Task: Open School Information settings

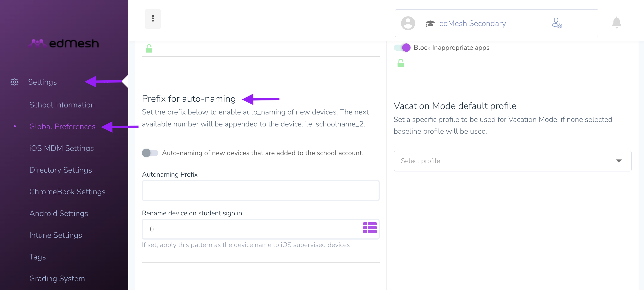Action: point(62,105)
